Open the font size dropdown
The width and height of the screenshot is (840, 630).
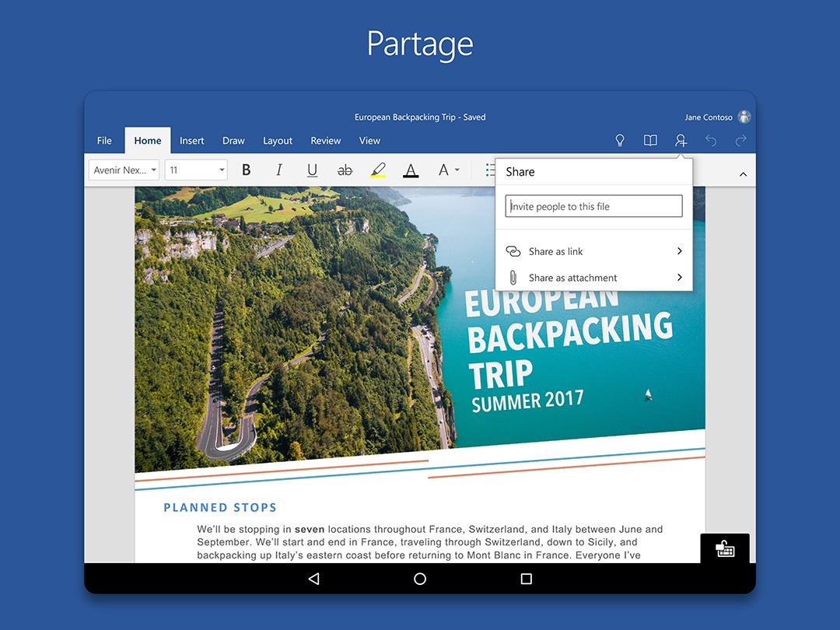click(195, 170)
